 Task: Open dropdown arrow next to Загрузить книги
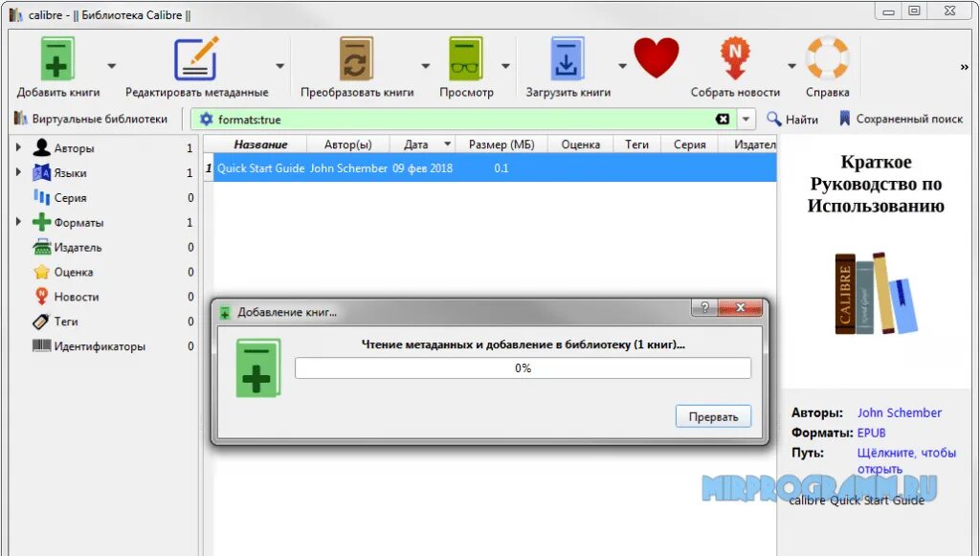(622, 66)
